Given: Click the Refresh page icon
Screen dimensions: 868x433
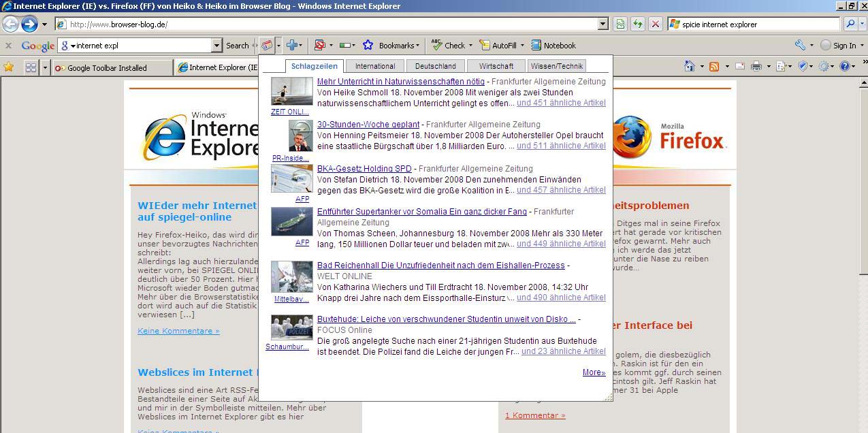Looking at the screenshot, I should pyautogui.click(x=637, y=24).
